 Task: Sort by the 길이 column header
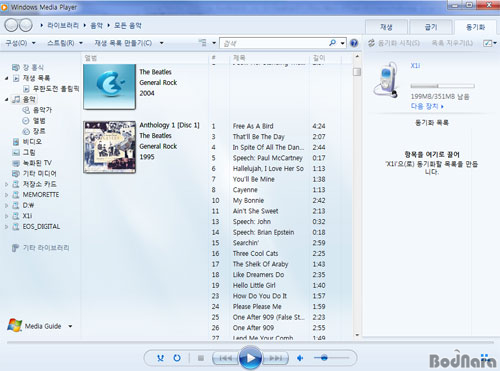[319, 58]
